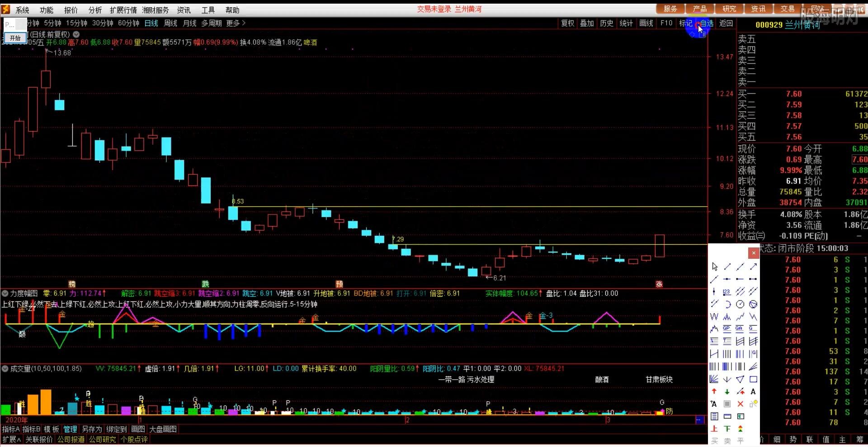This screenshot has height=447, width=868.
Task: Select the Gann fan angle tool
Action: tap(714, 379)
